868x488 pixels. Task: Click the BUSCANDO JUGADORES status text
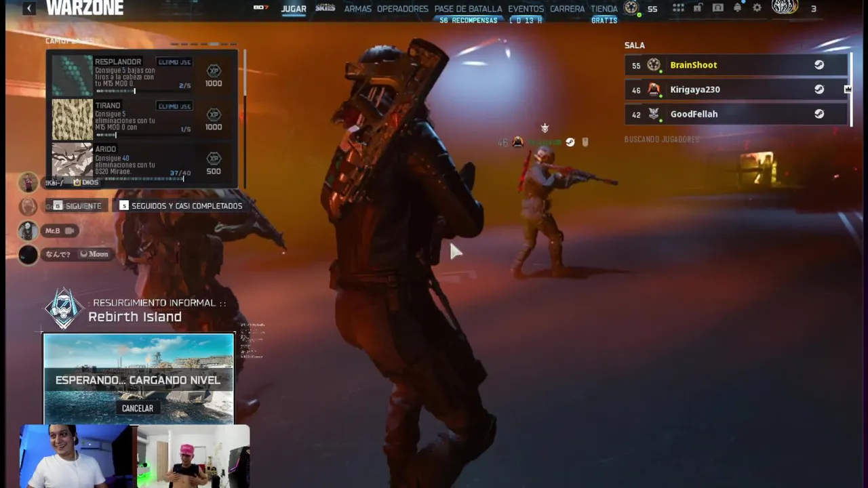[x=661, y=139]
